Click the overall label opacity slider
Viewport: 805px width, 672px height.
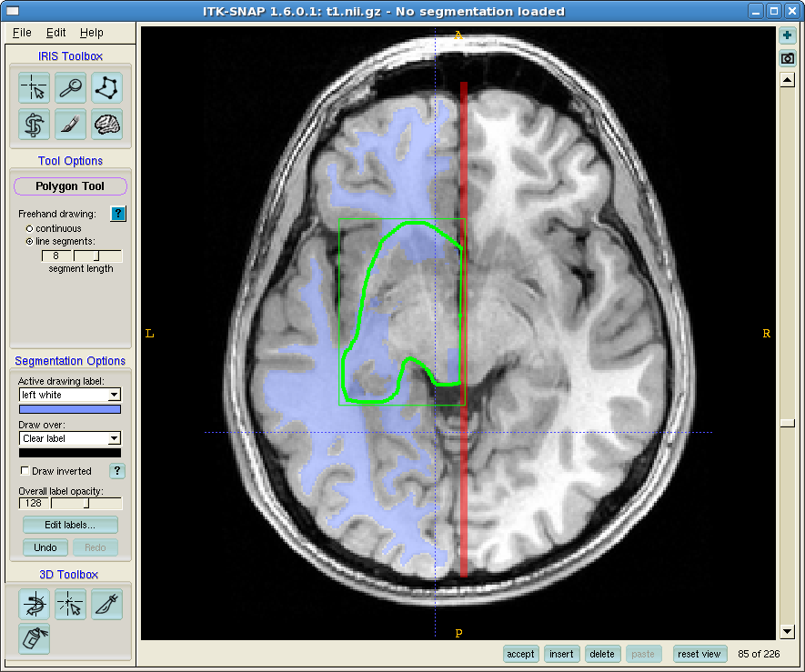pyautogui.click(x=86, y=503)
